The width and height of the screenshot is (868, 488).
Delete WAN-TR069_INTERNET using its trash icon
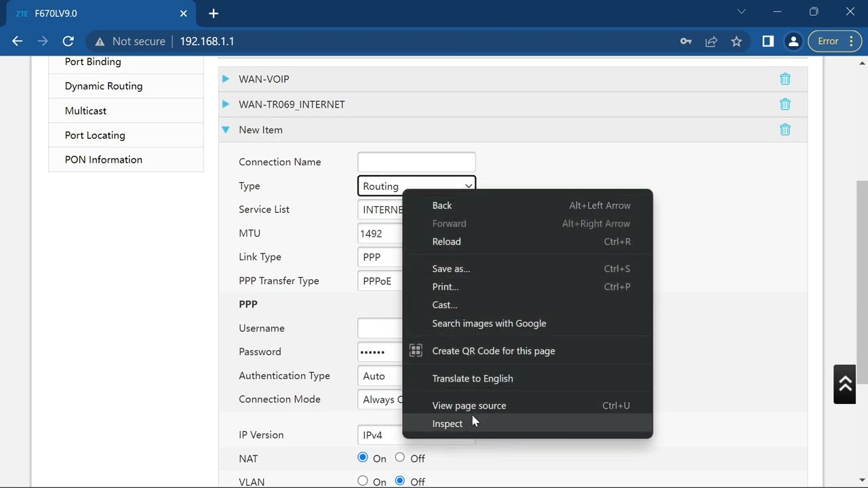coord(785,104)
